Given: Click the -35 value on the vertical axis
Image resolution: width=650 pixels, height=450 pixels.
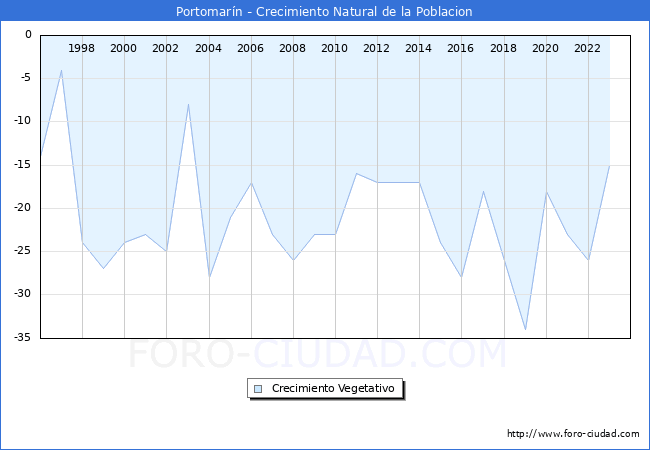Looking at the screenshot, I should (20, 338).
